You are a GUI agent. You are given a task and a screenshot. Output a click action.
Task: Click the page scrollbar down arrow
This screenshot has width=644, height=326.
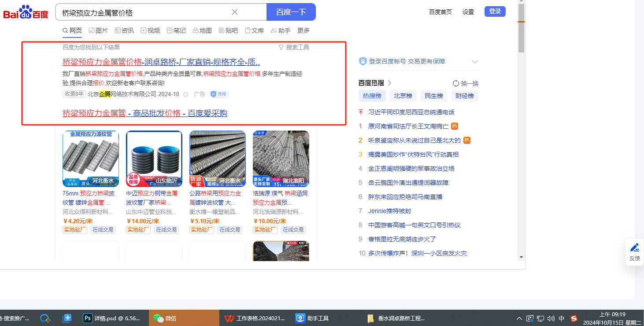coord(521,257)
